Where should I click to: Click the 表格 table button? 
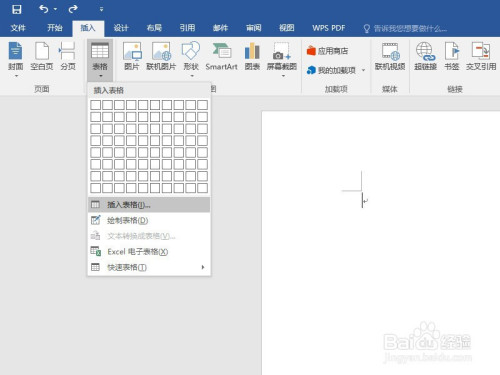click(100, 59)
